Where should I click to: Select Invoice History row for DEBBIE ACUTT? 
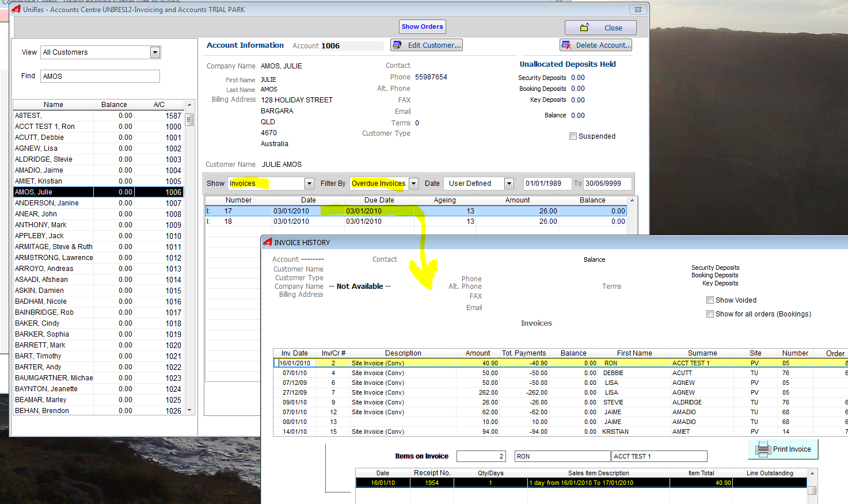tap(560, 373)
